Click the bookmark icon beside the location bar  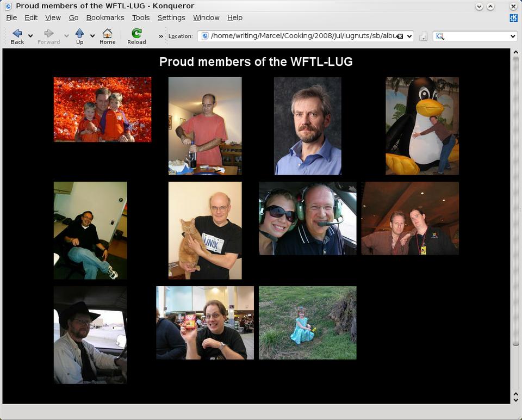(424, 36)
